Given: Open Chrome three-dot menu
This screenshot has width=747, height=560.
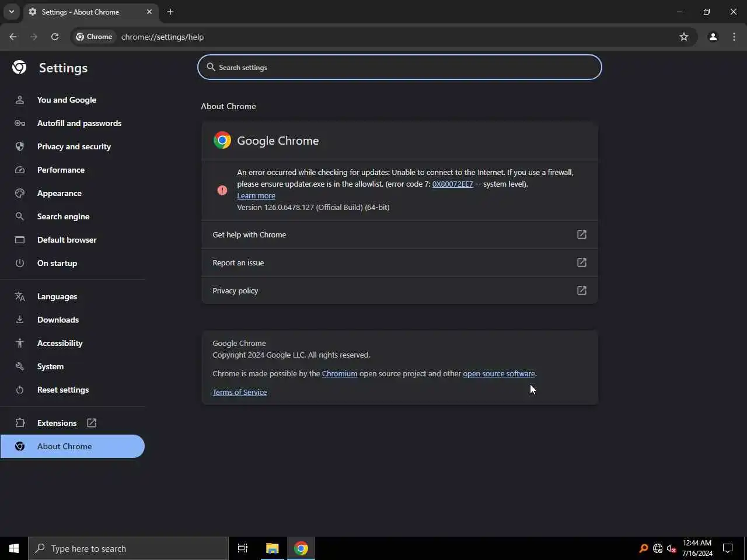Looking at the screenshot, I should click(x=734, y=37).
